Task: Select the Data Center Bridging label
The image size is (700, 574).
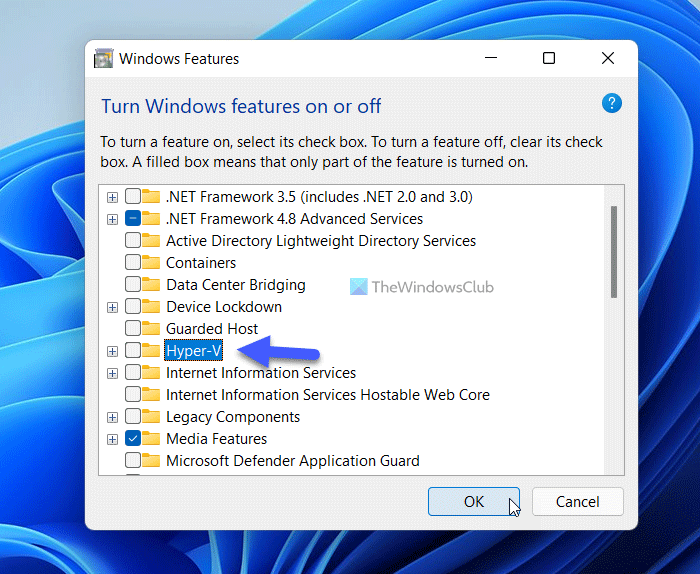Action: [236, 285]
